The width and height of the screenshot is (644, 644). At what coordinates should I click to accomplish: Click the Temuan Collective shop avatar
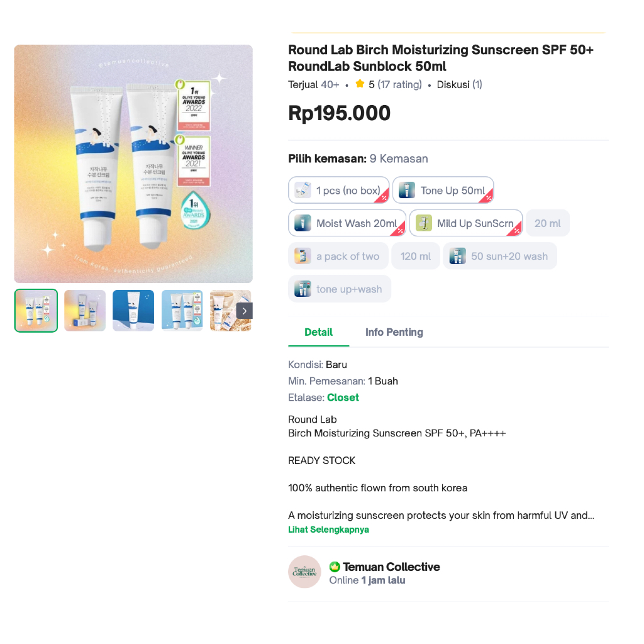click(304, 572)
